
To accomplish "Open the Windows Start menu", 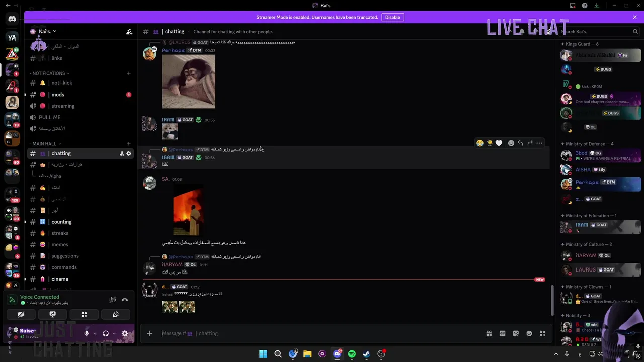I will (x=263, y=354).
